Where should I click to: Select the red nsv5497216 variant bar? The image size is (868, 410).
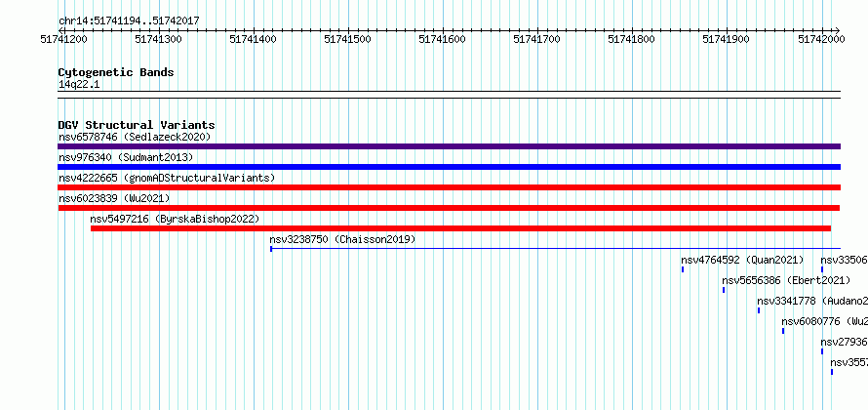pyautogui.click(x=460, y=228)
